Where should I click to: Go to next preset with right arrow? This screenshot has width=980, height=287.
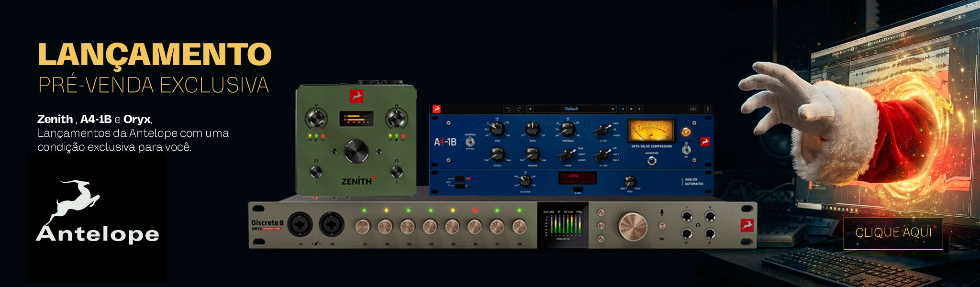[x=612, y=109]
